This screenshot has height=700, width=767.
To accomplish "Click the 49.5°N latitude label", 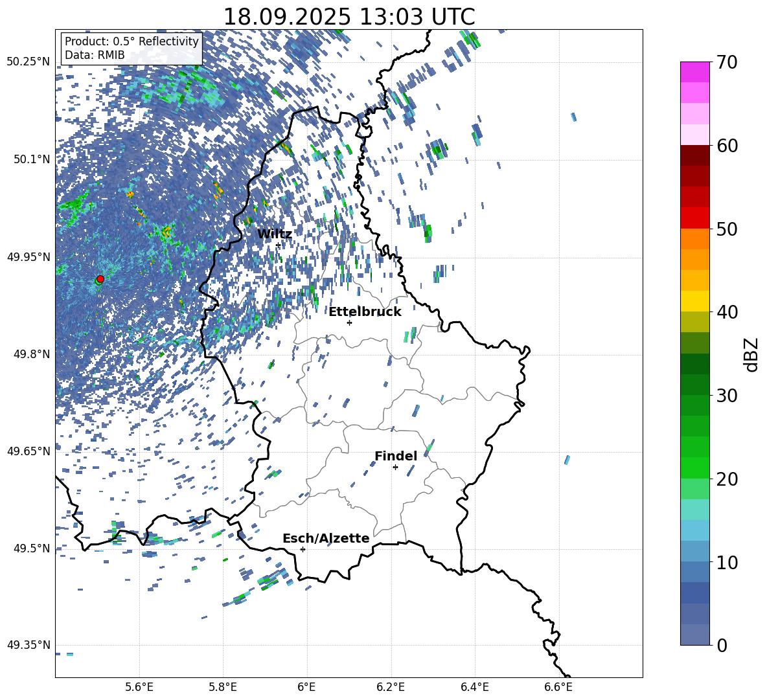I will [32, 548].
